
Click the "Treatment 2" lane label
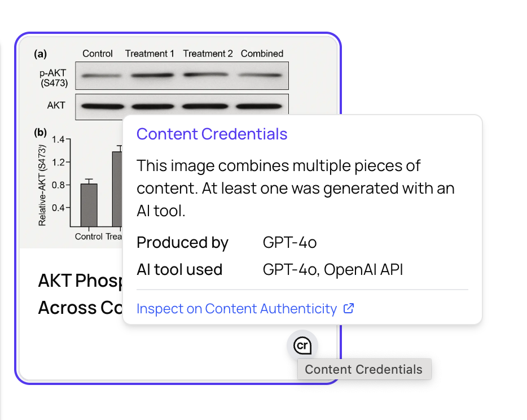coord(208,54)
